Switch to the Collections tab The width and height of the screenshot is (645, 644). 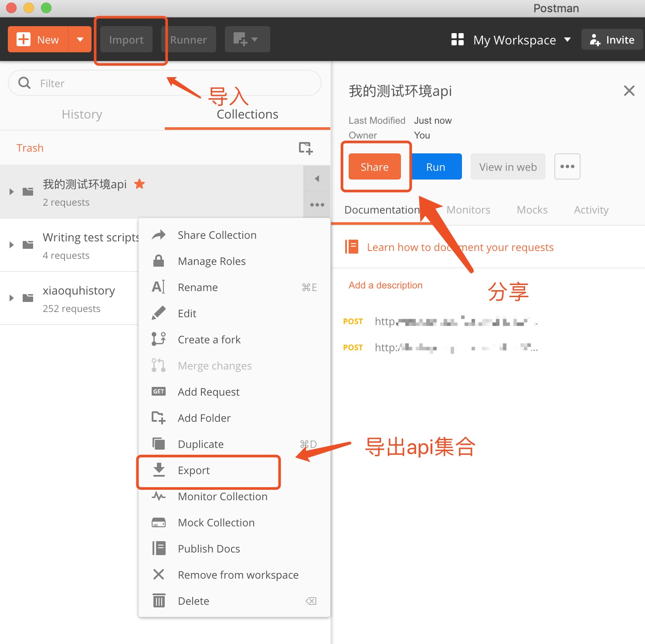(248, 114)
